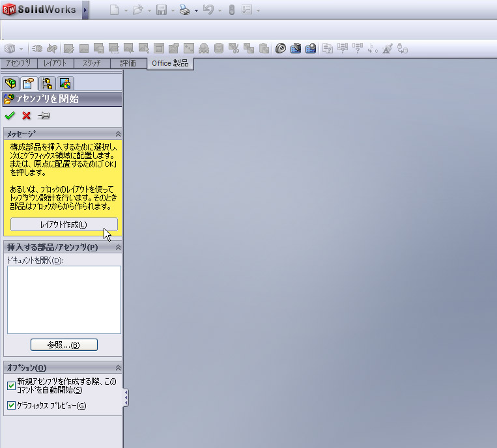
Task: Open the DisplayManager tab icon
Action: click(x=65, y=83)
